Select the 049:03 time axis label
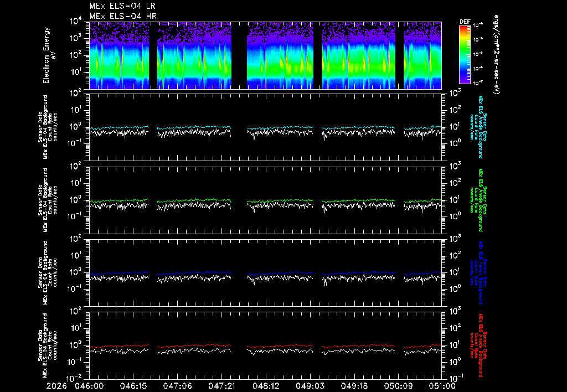Image resolution: width=567 pixels, height=392 pixels. click(310, 386)
